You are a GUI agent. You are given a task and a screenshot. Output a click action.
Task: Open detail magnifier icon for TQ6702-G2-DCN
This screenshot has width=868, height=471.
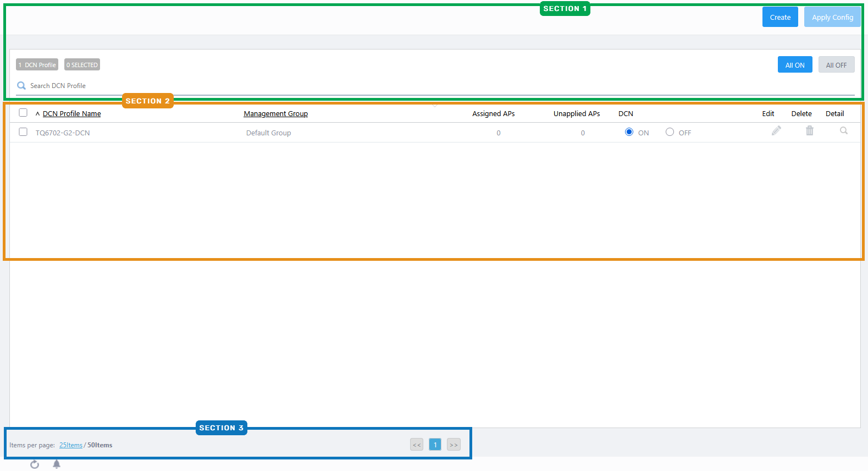843,131
